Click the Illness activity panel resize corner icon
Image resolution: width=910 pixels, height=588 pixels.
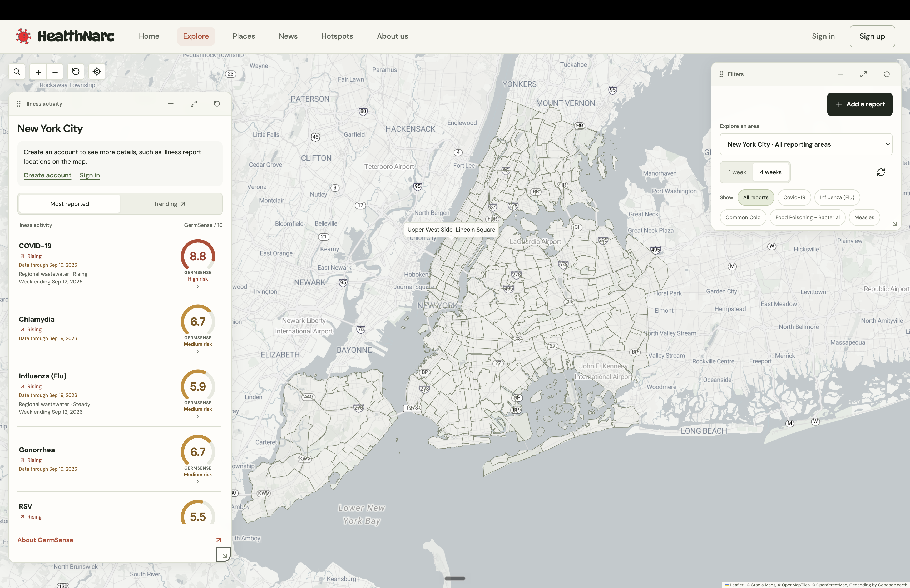pyautogui.click(x=223, y=554)
